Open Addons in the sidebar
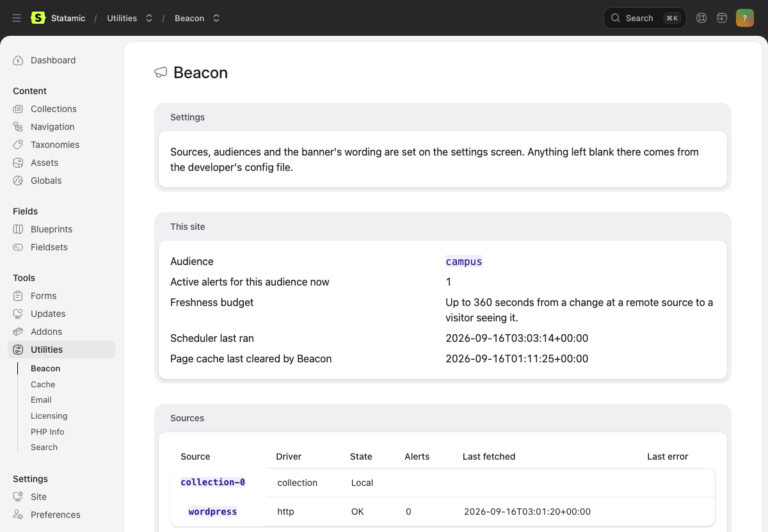This screenshot has width=768, height=532. (x=46, y=332)
